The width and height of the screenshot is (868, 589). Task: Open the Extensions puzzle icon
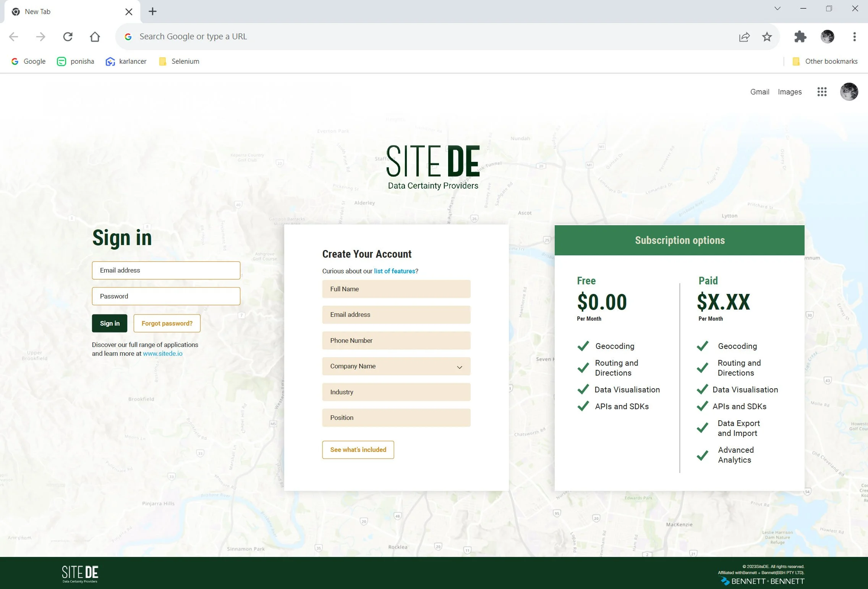(800, 37)
